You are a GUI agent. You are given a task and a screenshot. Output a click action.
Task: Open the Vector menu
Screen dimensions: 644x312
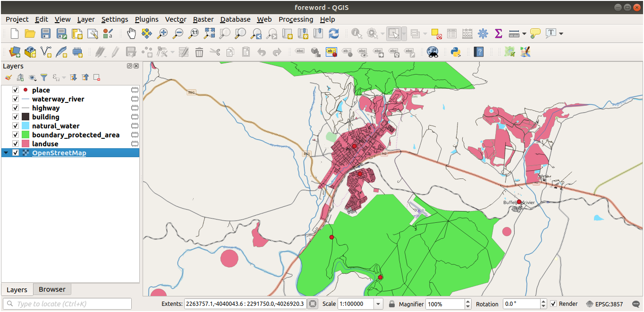coord(175,19)
